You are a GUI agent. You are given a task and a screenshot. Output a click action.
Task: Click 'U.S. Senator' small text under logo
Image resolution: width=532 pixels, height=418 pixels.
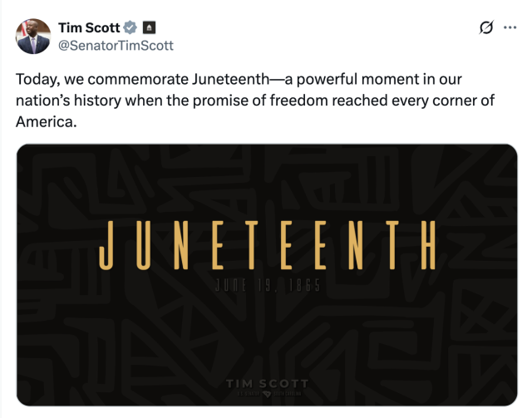[x=249, y=394]
